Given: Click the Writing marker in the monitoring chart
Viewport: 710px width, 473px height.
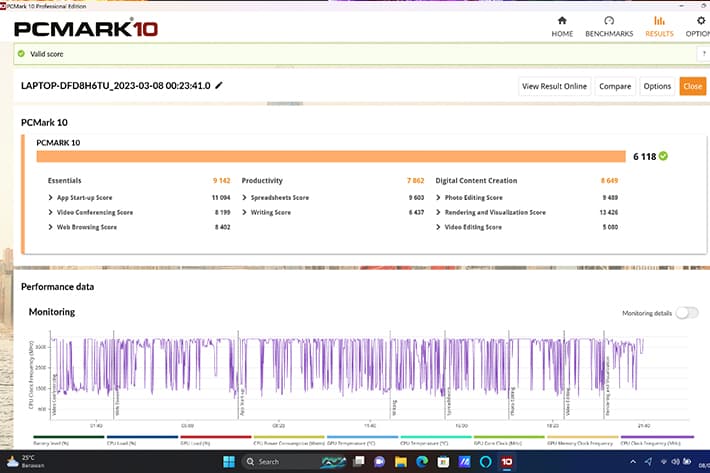Looking at the screenshot, I should [x=394, y=408].
